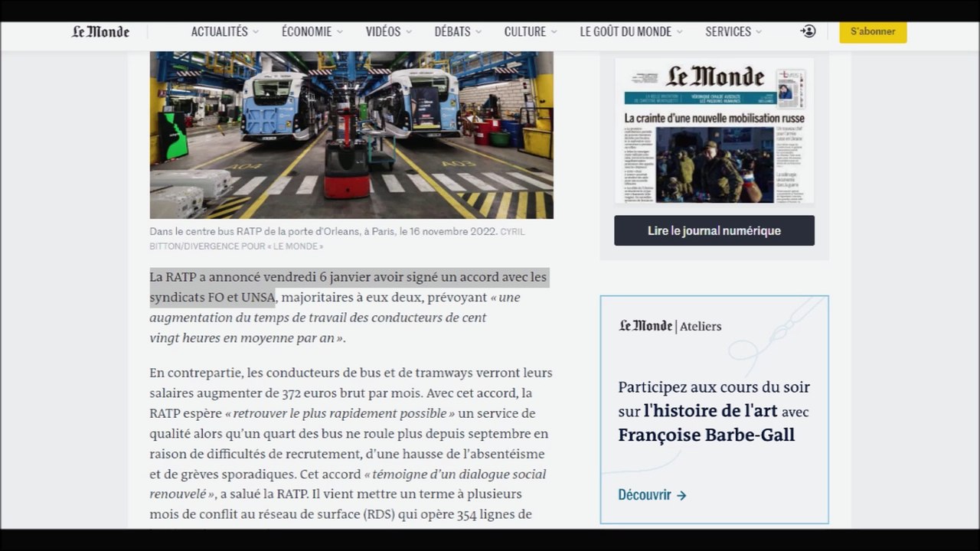
Task: Open the Vidéos menu
Action: tap(389, 32)
